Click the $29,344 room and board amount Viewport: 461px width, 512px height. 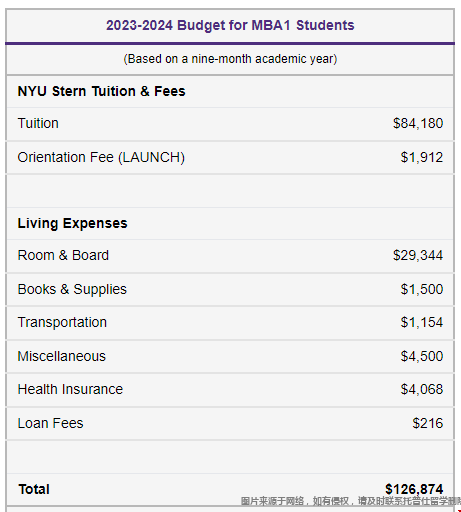click(418, 255)
